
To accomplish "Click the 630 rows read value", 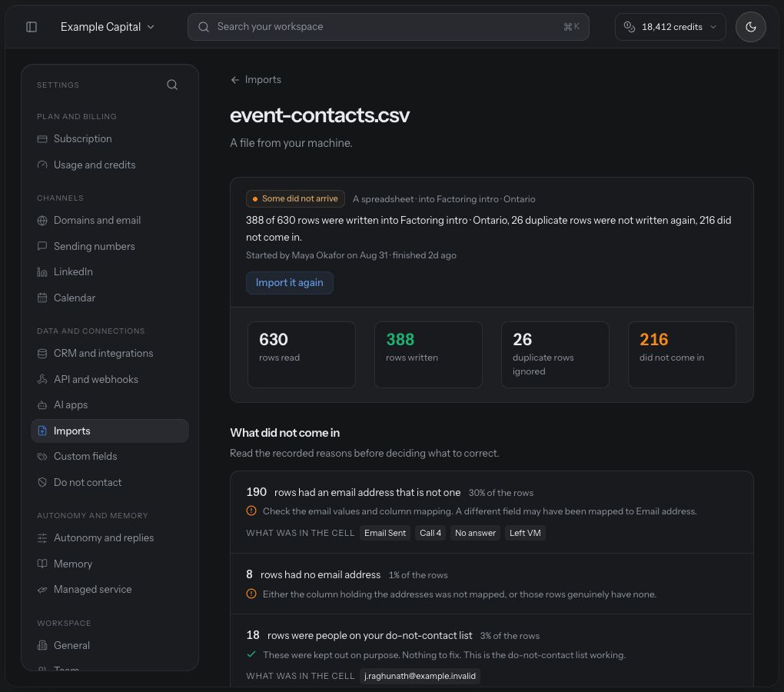I will pyautogui.click(x=274, y=340).
